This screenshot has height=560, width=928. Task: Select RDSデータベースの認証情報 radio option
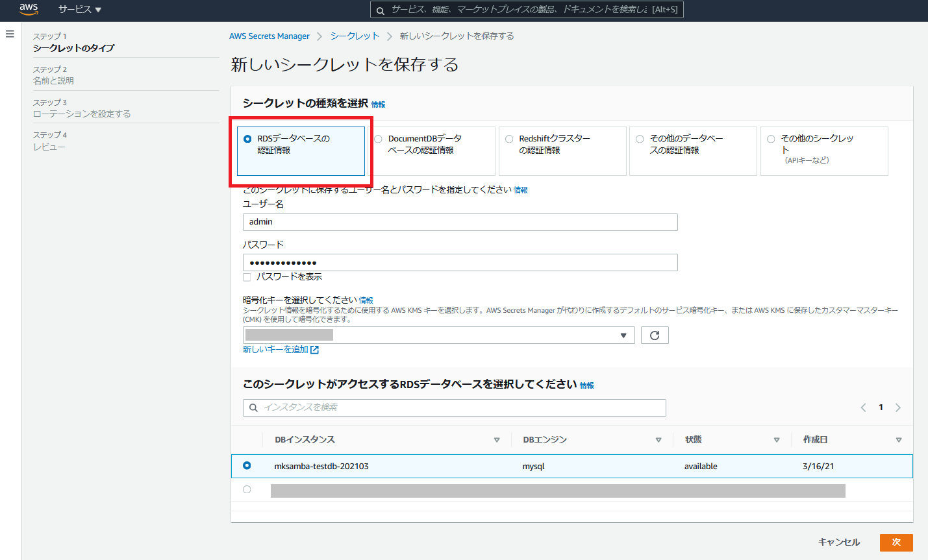coord(247,139)
